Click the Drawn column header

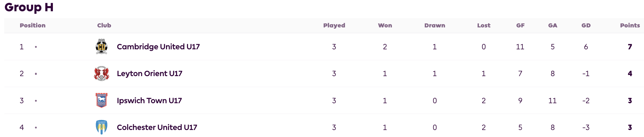tap(435, 25)
